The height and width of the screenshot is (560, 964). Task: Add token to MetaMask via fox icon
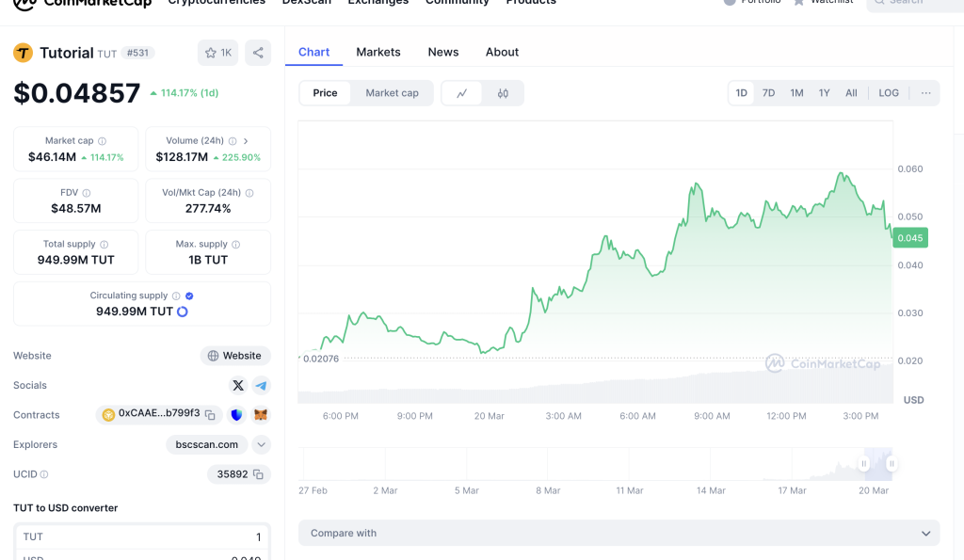click(x=261, y=415)
